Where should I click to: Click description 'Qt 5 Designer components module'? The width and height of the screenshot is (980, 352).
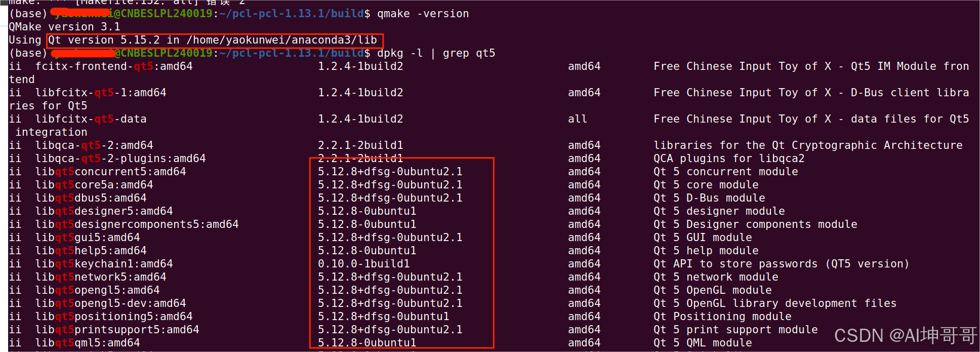click(x=755, y=224)
